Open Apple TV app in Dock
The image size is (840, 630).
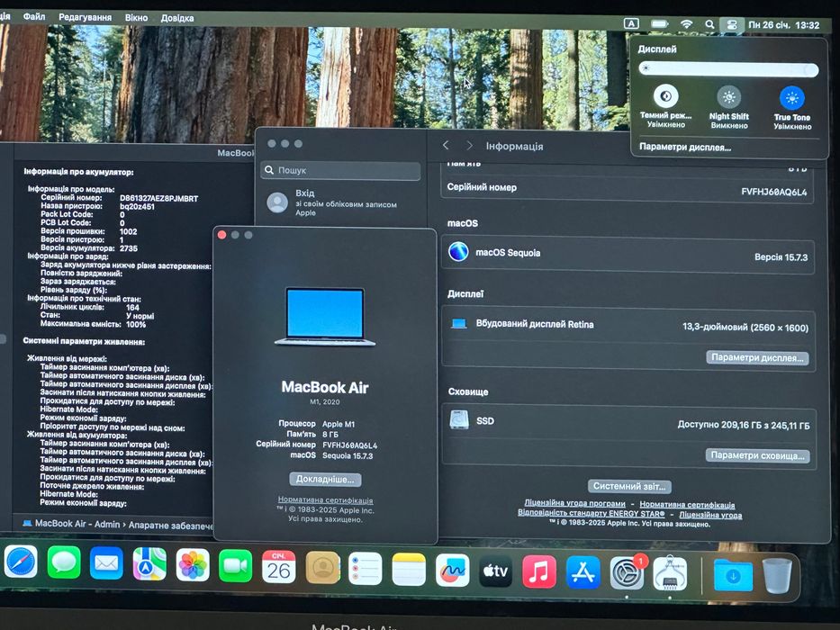coord(495,571)
